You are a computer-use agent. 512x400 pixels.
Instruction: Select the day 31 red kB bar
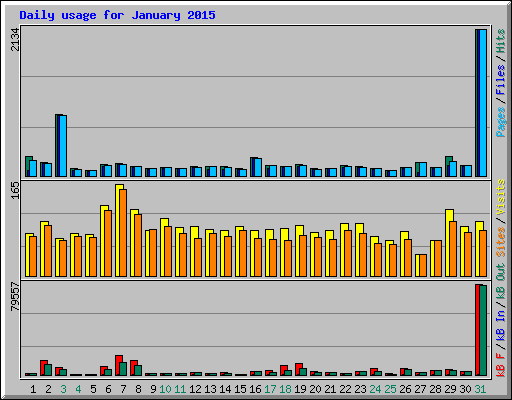(x=477, y=330)
